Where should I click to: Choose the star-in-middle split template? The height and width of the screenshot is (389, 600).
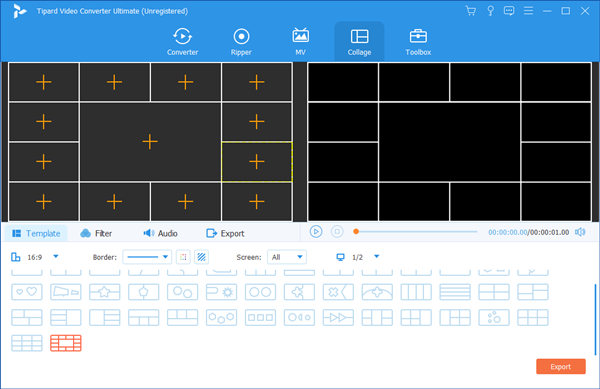click(104, 292)
